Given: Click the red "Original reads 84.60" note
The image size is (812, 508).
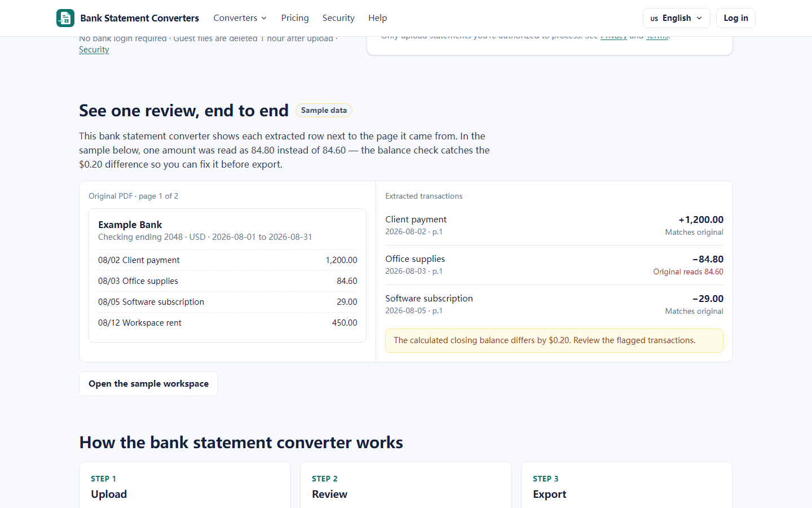Looking at the screenshot, I should (688, 272).
